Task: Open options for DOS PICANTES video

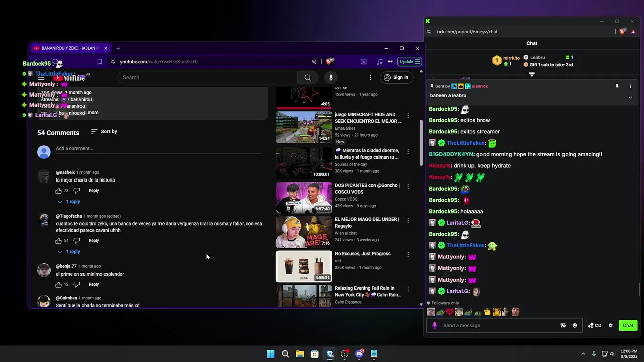Action: [x=408, y=186]
